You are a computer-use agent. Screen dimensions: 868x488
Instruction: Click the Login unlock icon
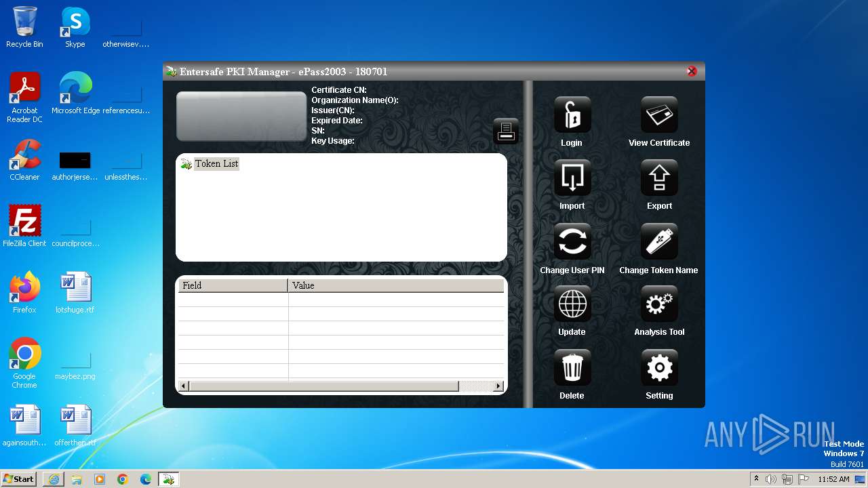(572, 115)
